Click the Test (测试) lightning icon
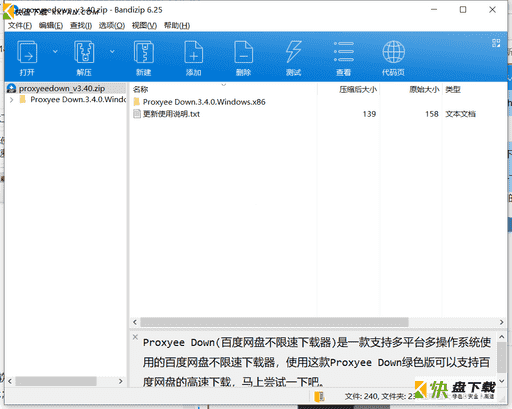The width and height of the screenshot is (512, 409). click(x=294, y=52)
